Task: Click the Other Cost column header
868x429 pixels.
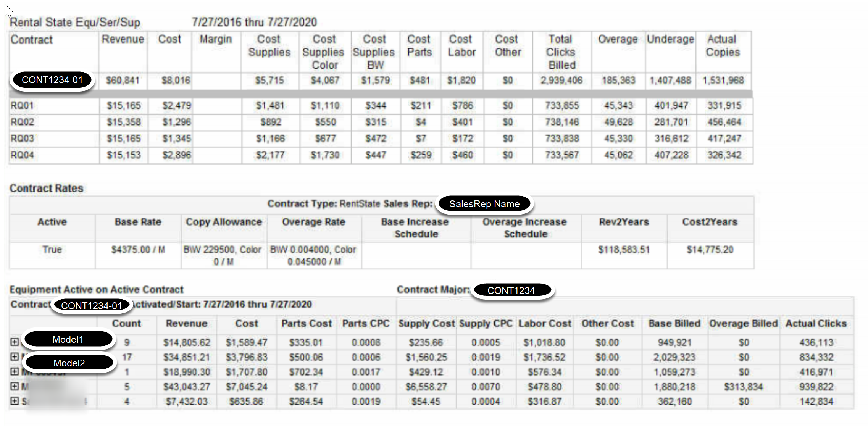Action: pos(607,323)
